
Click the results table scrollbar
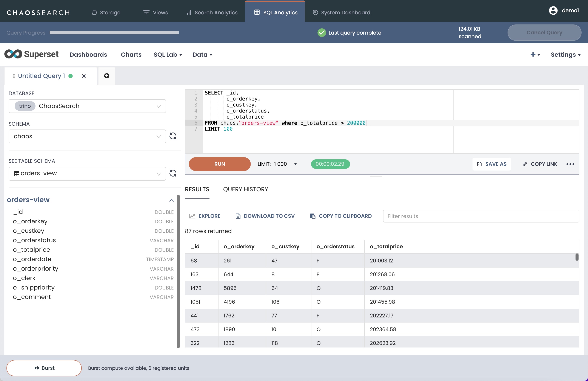tap(577, 257)
